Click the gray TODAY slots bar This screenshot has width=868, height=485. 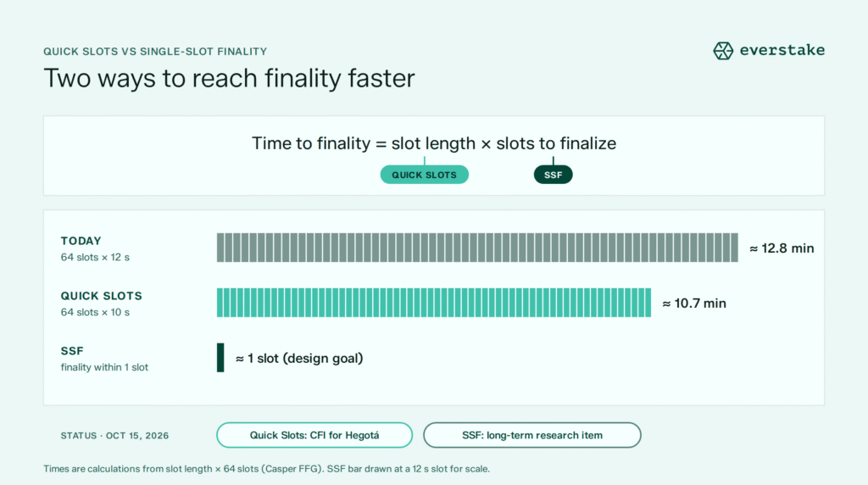tap(477, 248)
